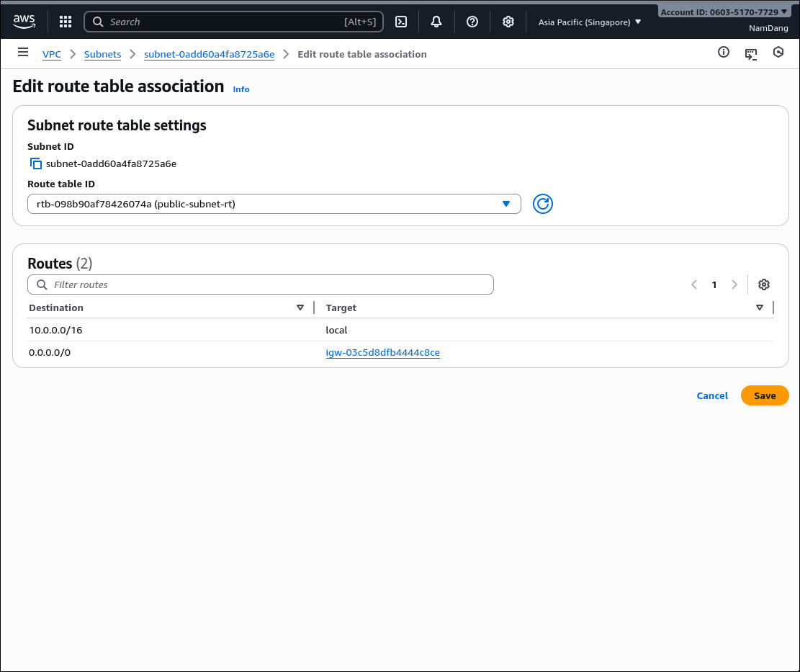The height and width of the screenshot is (672, 800).
Task: Copy the subnet ID with copy icon
Action: click(x=35, y=164)
